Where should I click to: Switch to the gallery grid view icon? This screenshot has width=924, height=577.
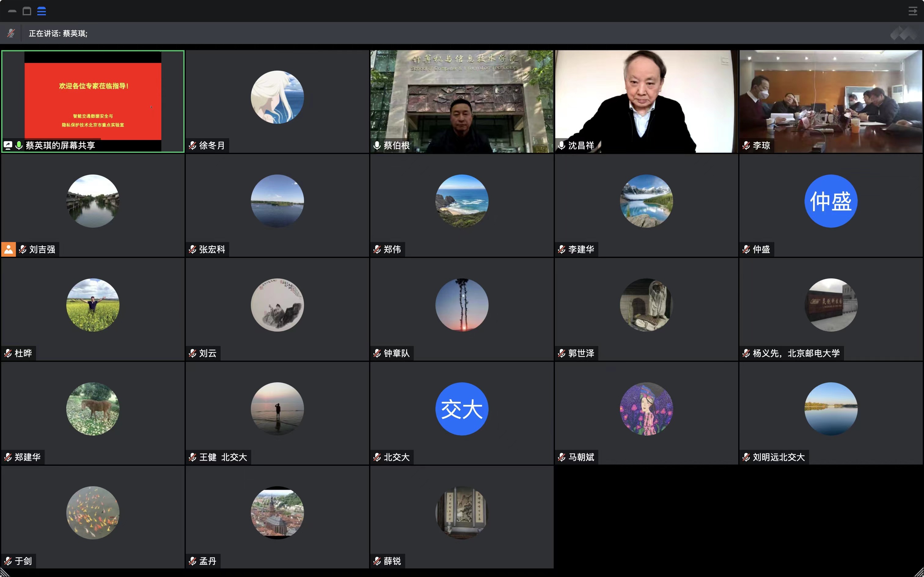42,11
